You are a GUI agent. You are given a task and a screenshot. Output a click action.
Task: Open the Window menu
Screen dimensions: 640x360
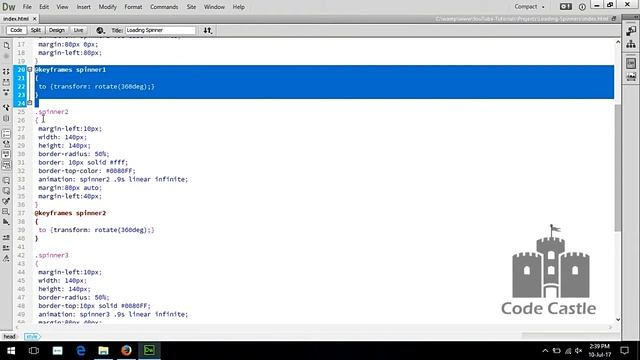[214, 7]
